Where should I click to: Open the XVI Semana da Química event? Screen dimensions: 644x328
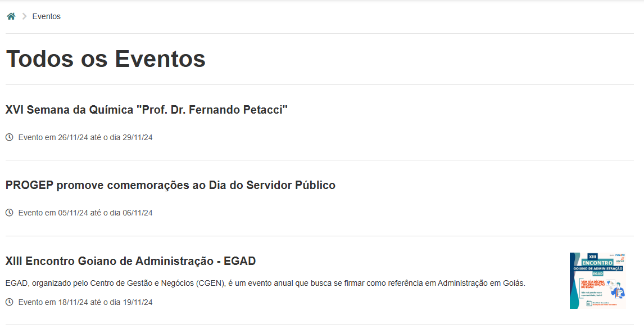(147, 110)
